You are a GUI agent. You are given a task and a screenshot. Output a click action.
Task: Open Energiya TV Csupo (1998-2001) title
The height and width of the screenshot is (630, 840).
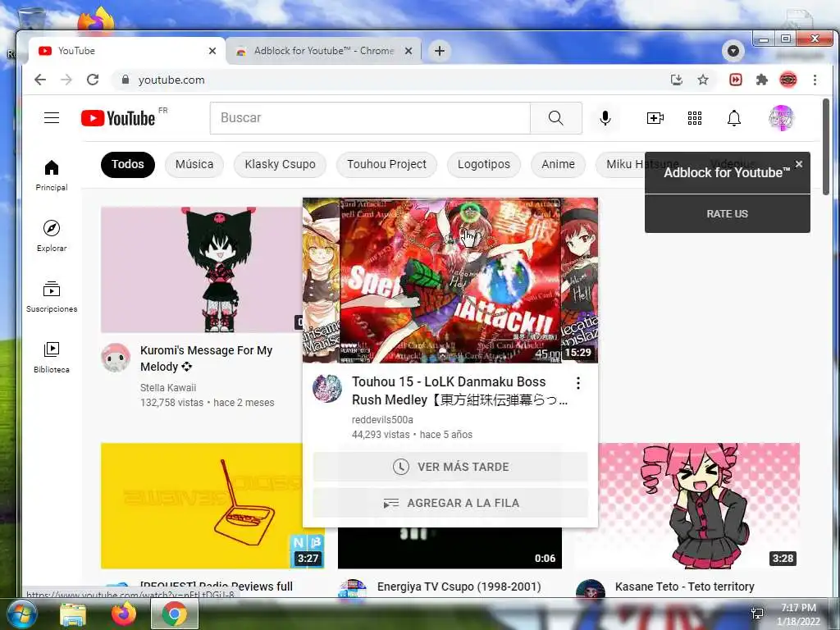tap(459, 587)
